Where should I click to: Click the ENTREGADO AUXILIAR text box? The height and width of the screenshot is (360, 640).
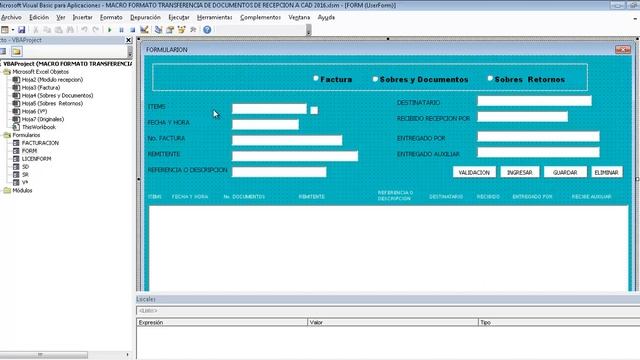pos(538,152)
